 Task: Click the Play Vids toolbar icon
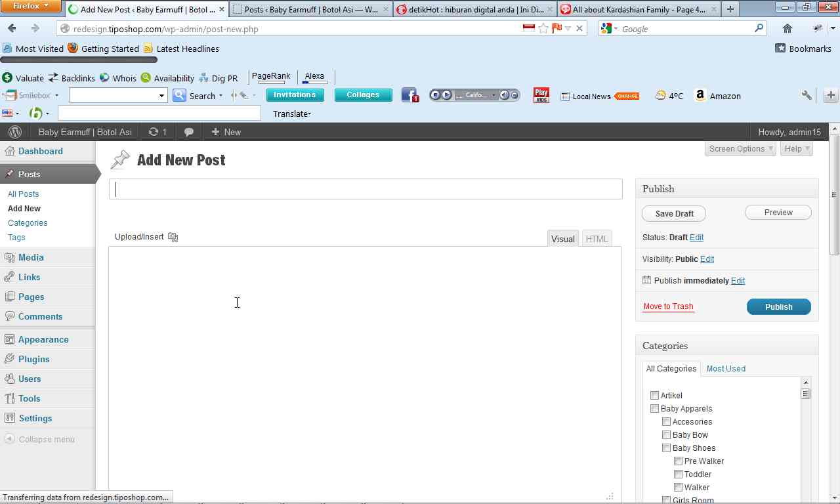(x=541, y=96)
